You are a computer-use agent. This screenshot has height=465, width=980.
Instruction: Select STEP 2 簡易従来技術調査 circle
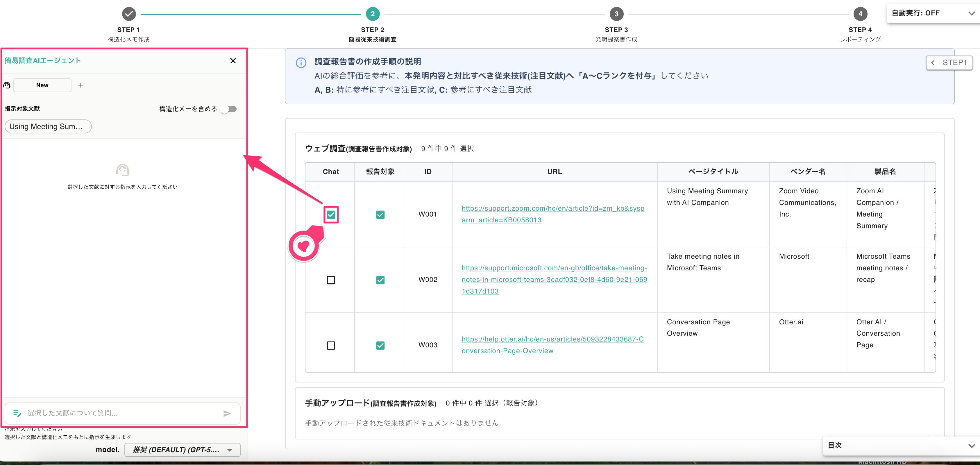pyautogui.click(x=373, y=14)
